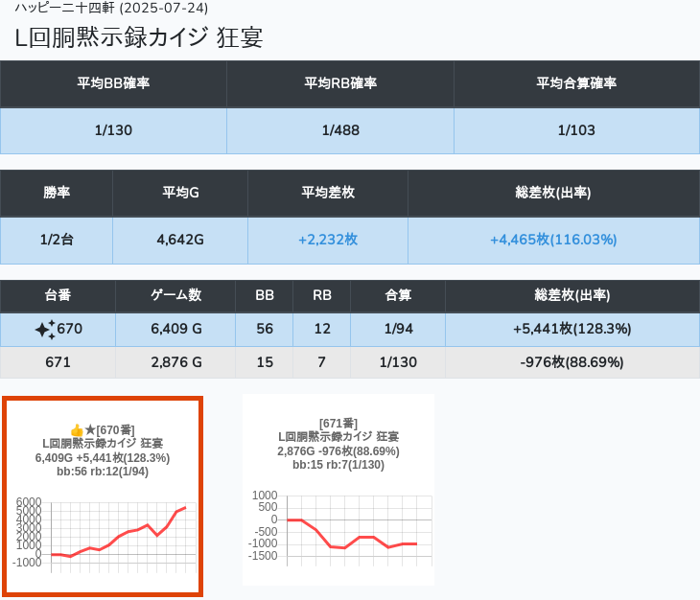Click the 4,642G average games value
700x600 pixels.
click(180, 240)
